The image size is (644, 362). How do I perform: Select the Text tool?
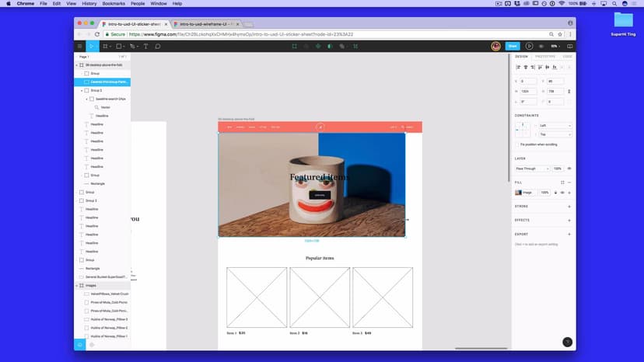pos(145,46)
